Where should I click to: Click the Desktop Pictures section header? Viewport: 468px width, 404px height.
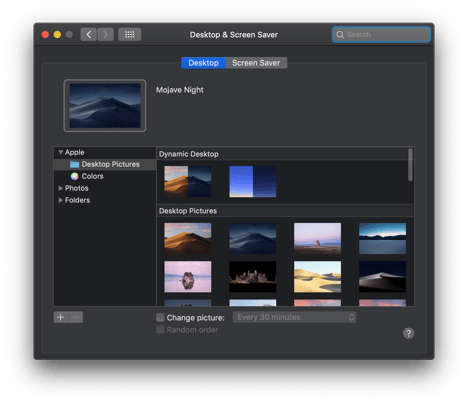[188, 211]
